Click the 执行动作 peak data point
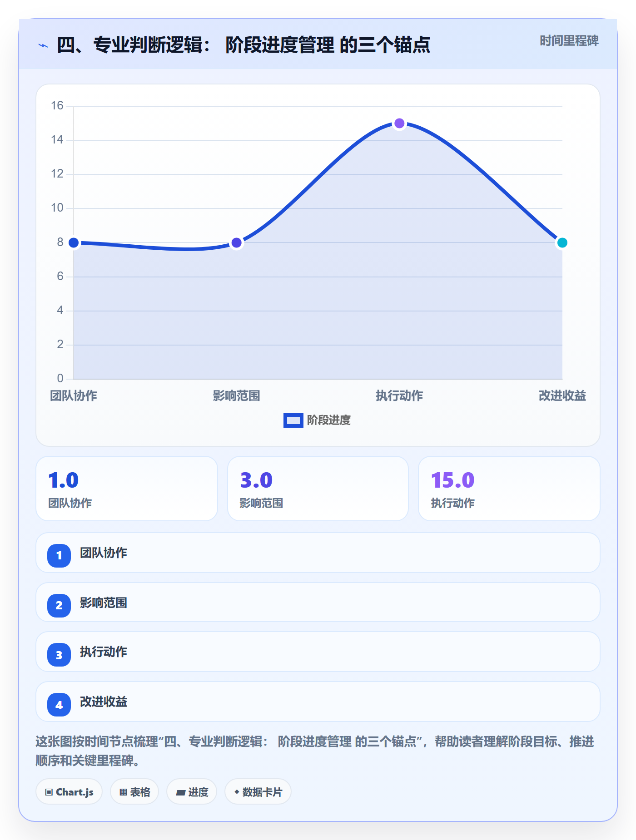636x840 pixels. (x=399, y=123)
